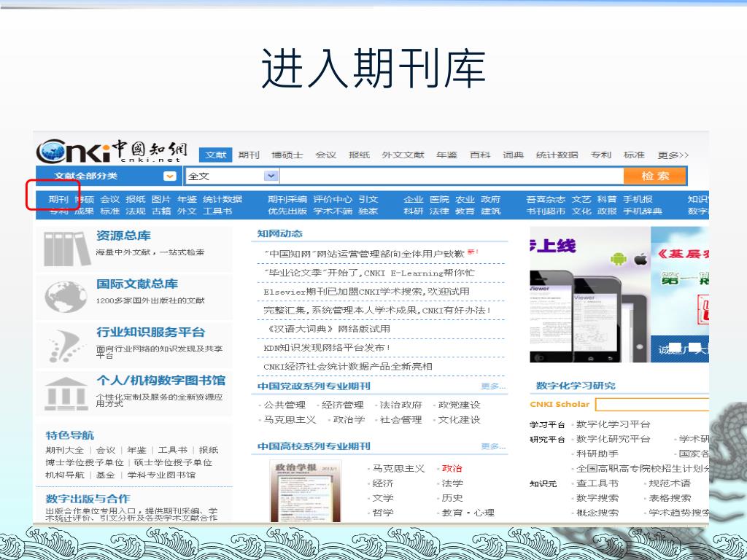Image resolution: width=747 pixels, height=560 pixels.
Task: Select the 文献 tab
Action: coord(216,155)
